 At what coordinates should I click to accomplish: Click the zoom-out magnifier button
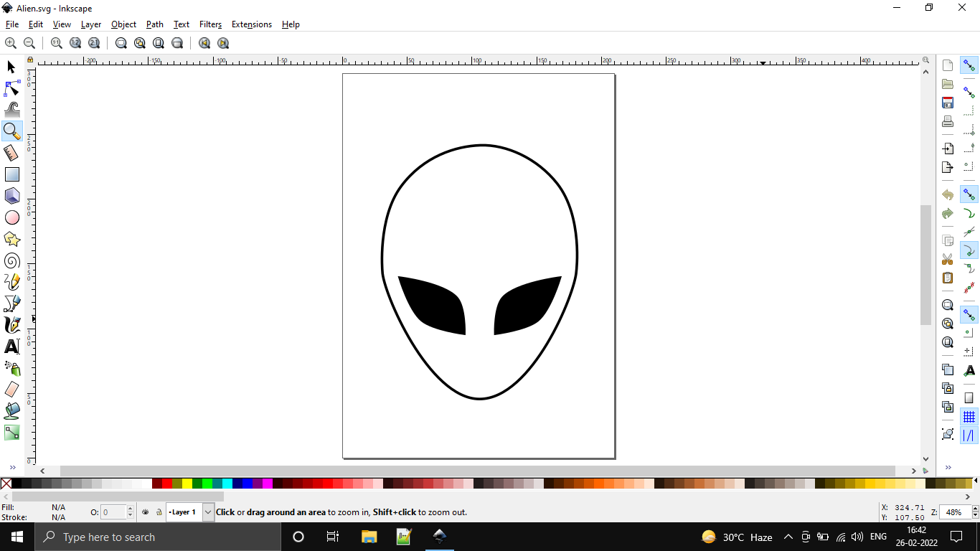[29, 43]
